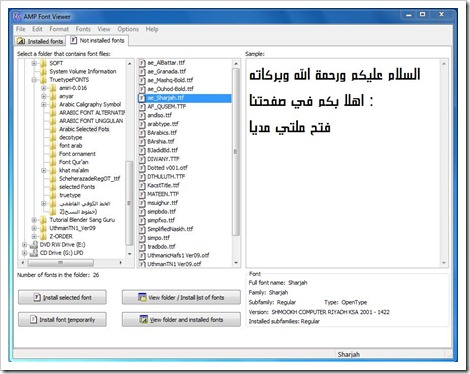
Task: Select DTHULUTH.TTF in the font list
Action: [x=166, y=176]
